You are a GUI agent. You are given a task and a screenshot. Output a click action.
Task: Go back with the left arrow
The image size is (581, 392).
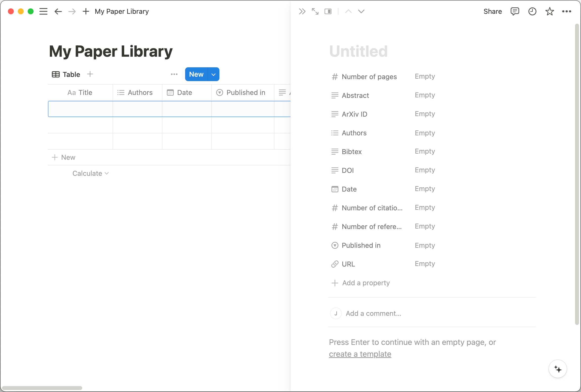click(x=58, y=12)
